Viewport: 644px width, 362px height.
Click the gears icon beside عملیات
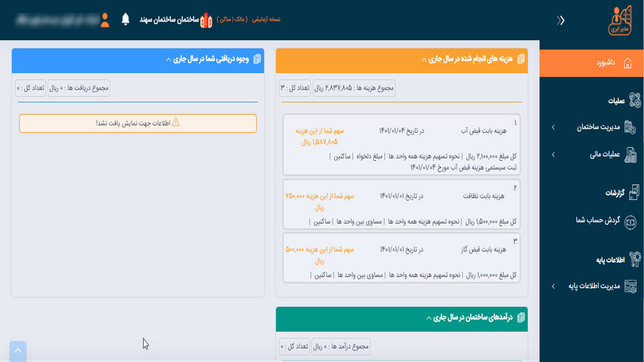point(635,100)
